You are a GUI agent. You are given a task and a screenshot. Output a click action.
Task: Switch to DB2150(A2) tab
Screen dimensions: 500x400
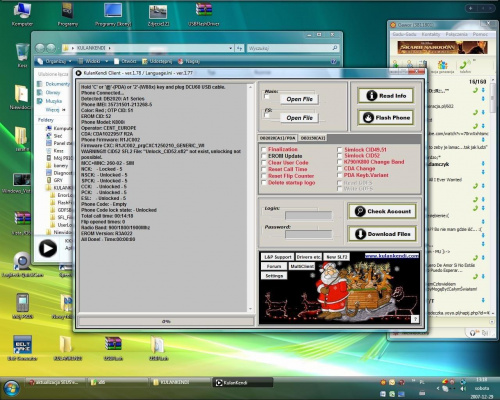coord(312,138)
